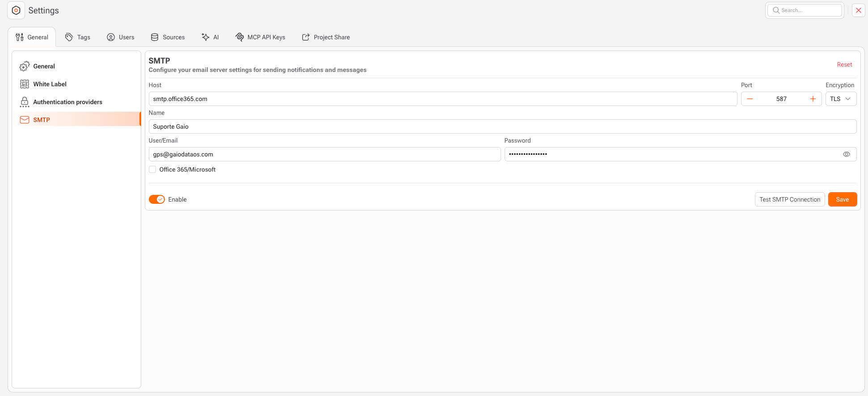Click the SMTP envelope icon in sidebar
The height and width of the screenshot is (396, 868).
pyautogui.click(x=25, y=120)
